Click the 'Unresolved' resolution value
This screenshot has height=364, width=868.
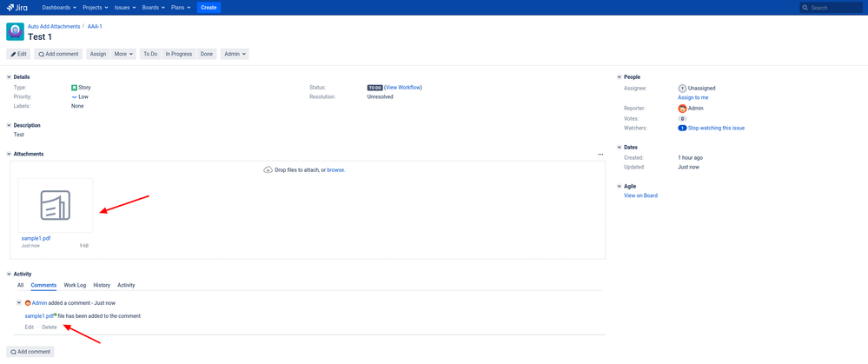pyautogui.click(x=381, y=96)
